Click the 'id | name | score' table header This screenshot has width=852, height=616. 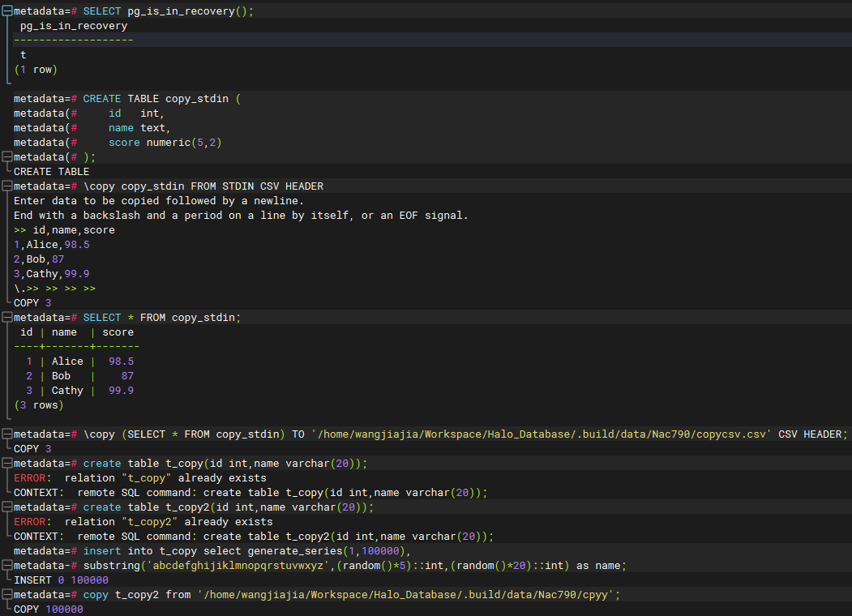tap(77, 332)
